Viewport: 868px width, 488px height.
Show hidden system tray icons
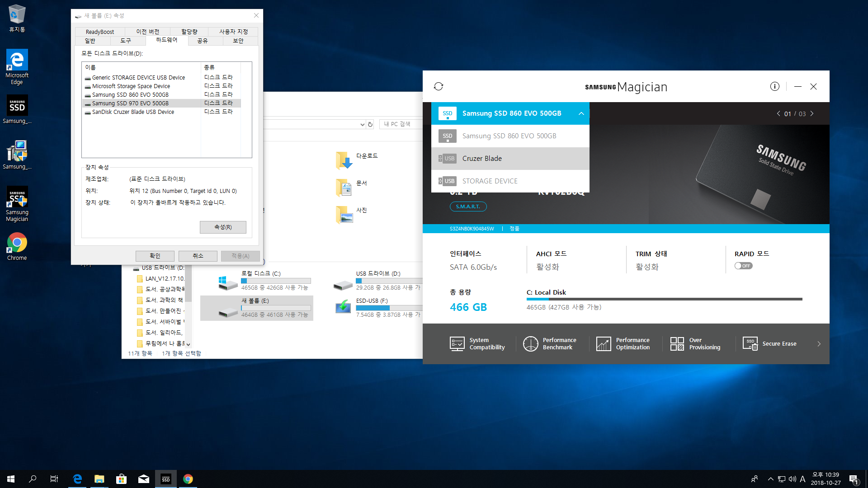point(770,479)
